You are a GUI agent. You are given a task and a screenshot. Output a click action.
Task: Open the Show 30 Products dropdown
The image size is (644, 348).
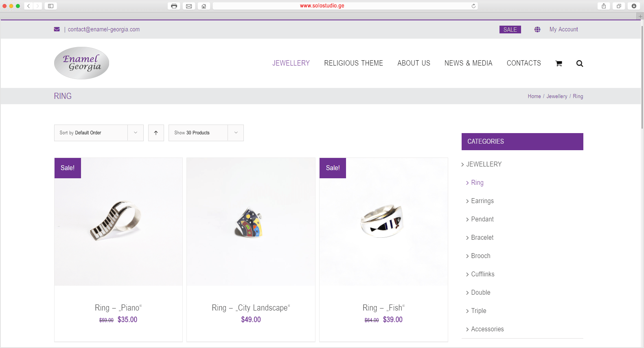click(x=206, y=133)
